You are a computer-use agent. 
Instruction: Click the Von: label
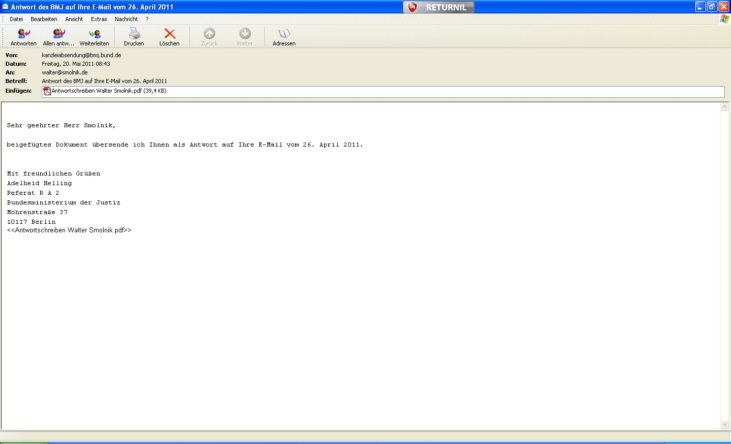click(12, 55)
